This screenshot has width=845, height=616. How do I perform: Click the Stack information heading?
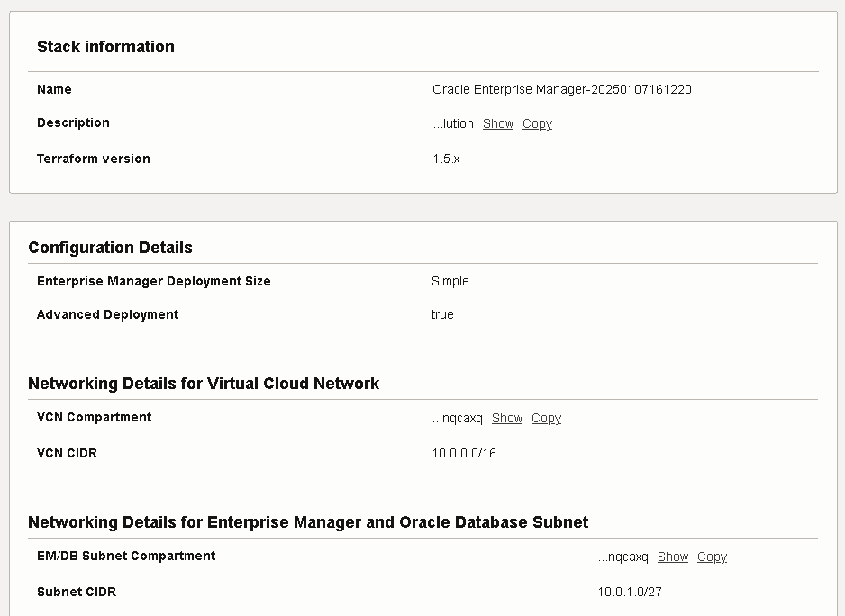(x=105, y=47)
